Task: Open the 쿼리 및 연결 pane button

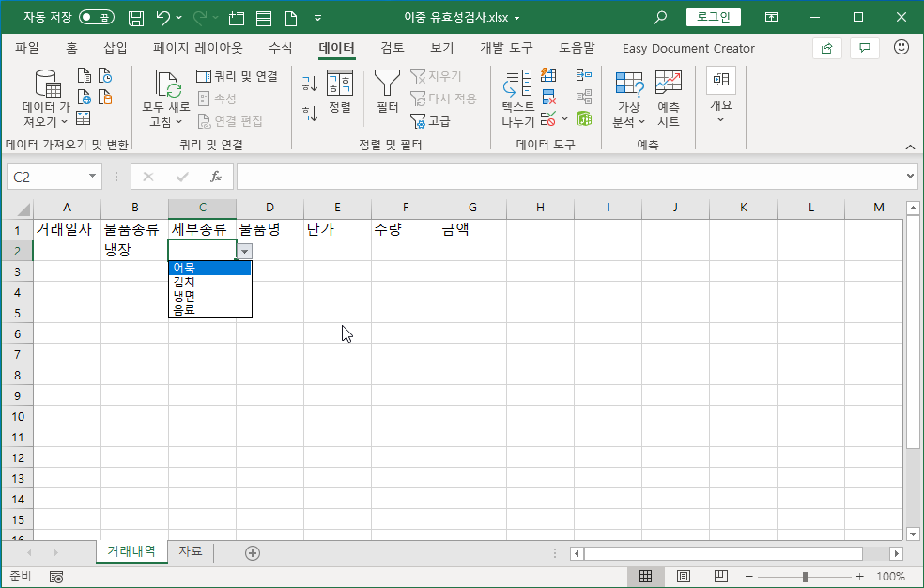Action: tap(237, 76)
